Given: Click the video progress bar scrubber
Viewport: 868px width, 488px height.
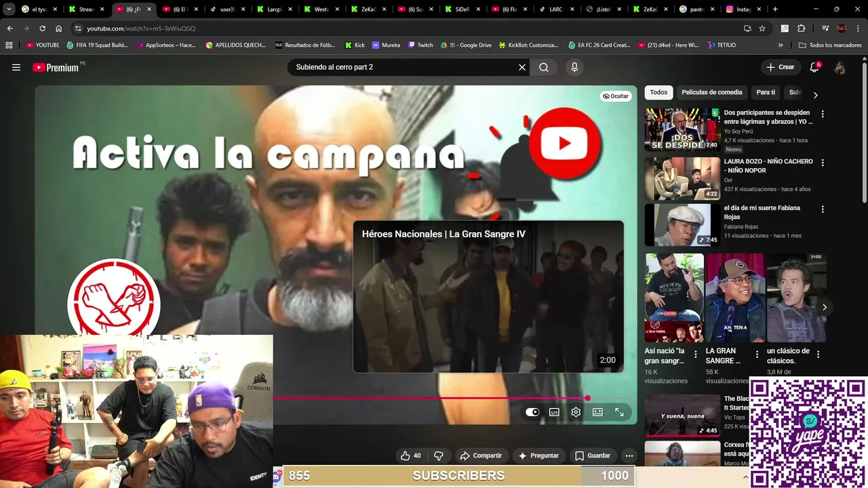Looking at the screenshot, I should point(587,399).
